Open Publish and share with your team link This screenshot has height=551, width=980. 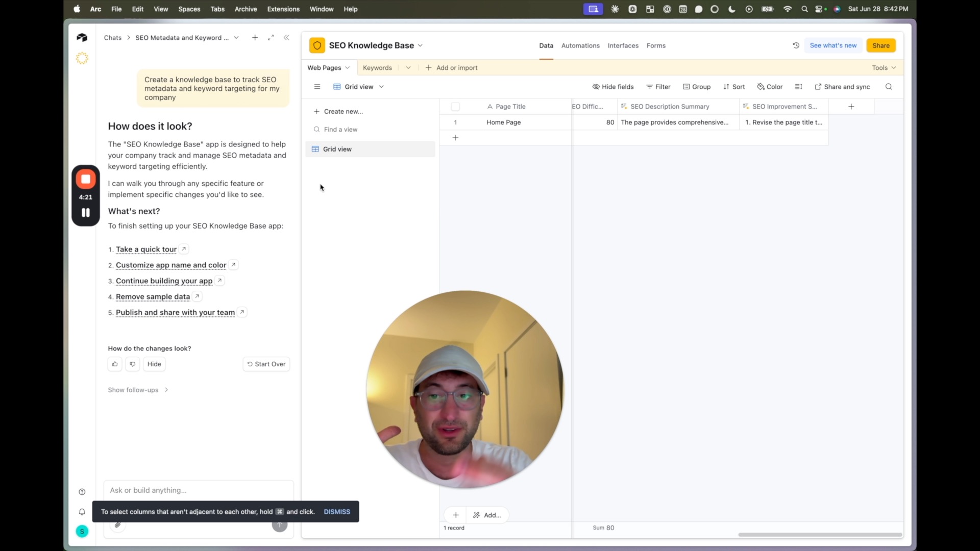(x=175, y=312)
